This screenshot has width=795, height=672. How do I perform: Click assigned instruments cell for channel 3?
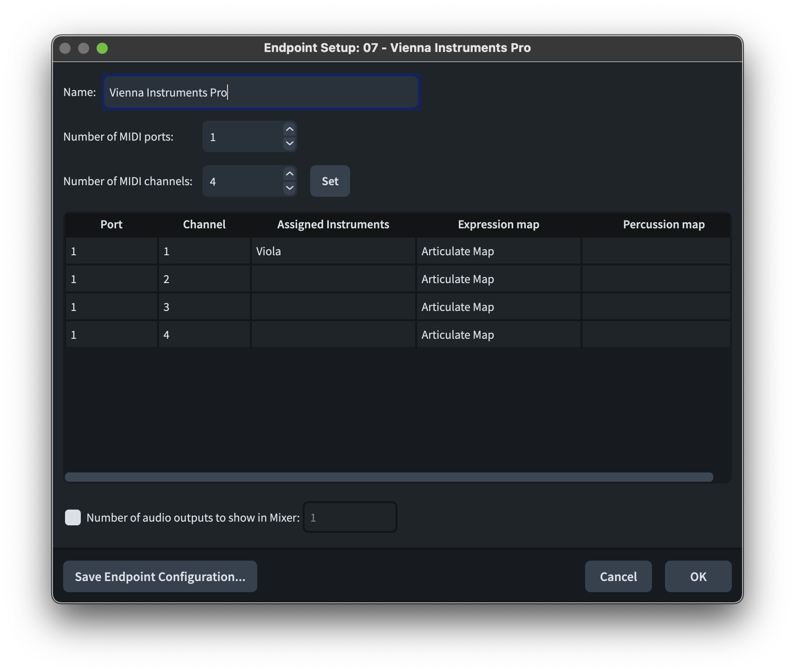pyautogui.click(x=333, y=307)
